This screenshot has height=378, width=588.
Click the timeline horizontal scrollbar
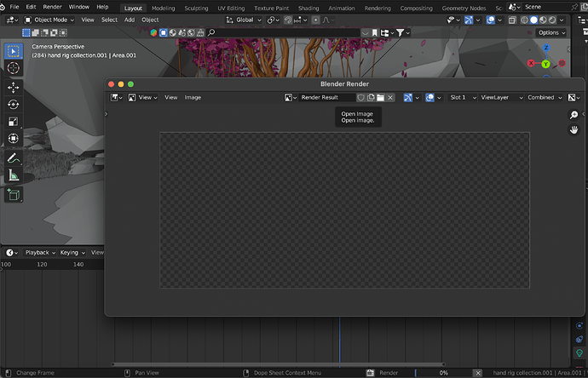coord(279,364)
